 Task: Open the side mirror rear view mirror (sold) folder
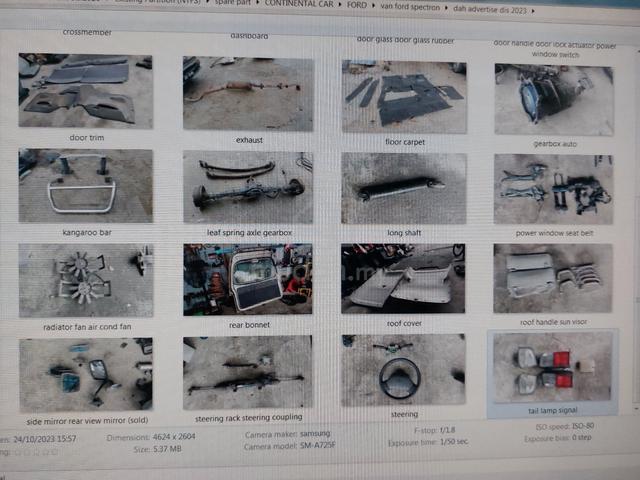point(86,374)
